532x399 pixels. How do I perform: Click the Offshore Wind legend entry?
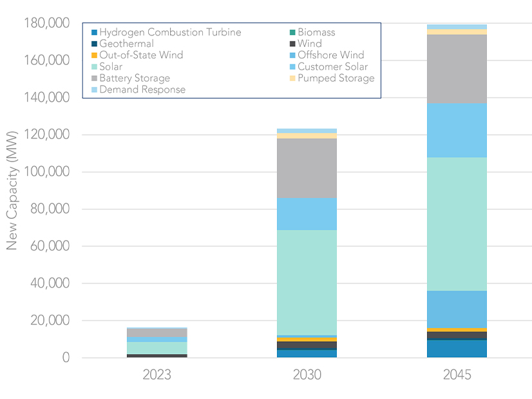click(330, 55)
